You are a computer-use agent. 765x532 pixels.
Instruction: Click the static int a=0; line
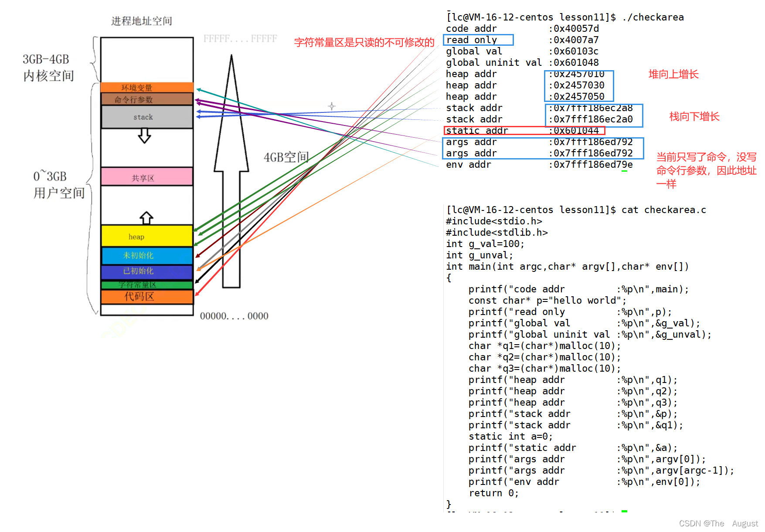[x=511, y=436]
